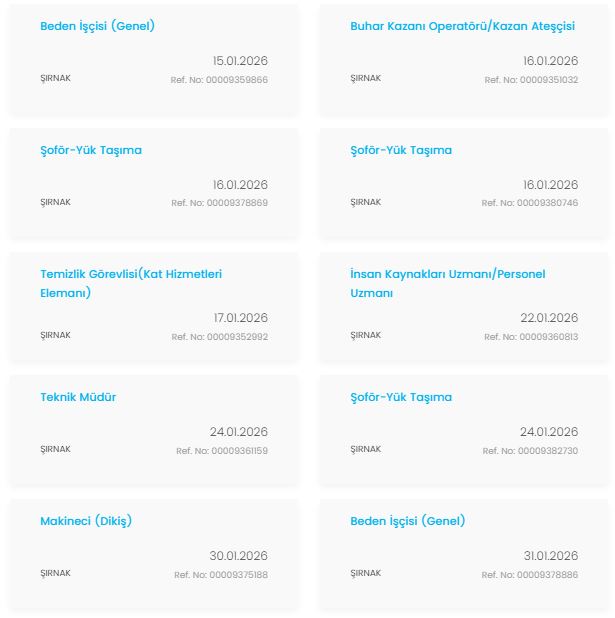The image size is (615, 618).
Task: Click reference number 00009361159
Action: (x=222, y=451)
